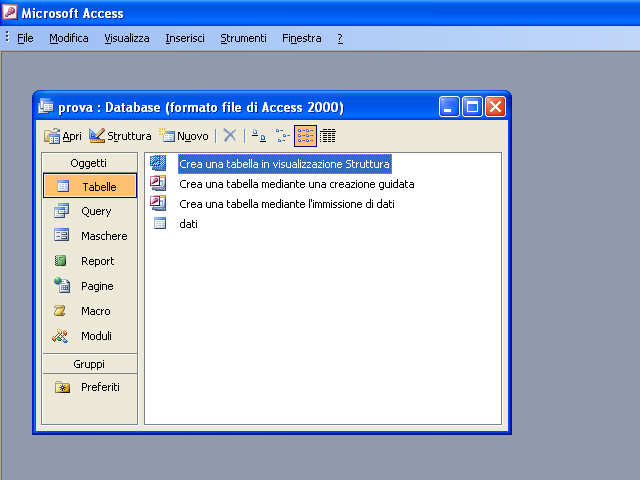Click the icon beside immissione di dati
The height and width of the screenshot is (480, 640).
click(158, 203)
